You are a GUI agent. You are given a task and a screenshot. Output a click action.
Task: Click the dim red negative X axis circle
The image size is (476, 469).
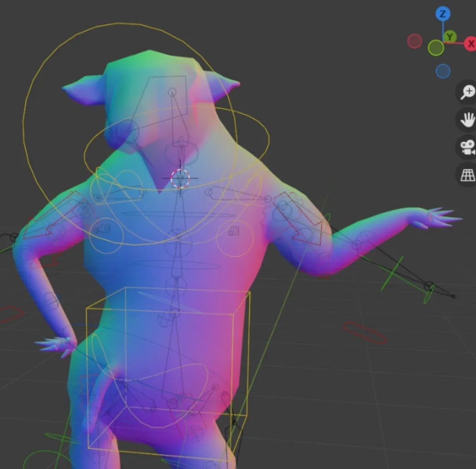point(414,41)
